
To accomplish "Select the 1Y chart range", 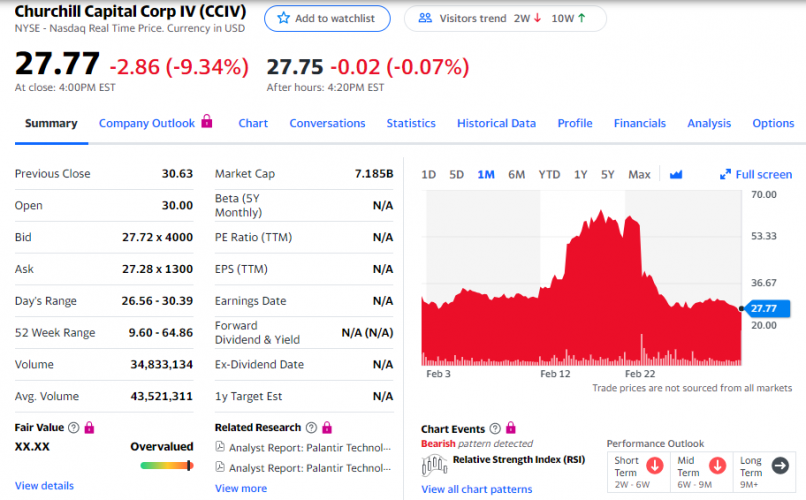I will click(580, 175).
